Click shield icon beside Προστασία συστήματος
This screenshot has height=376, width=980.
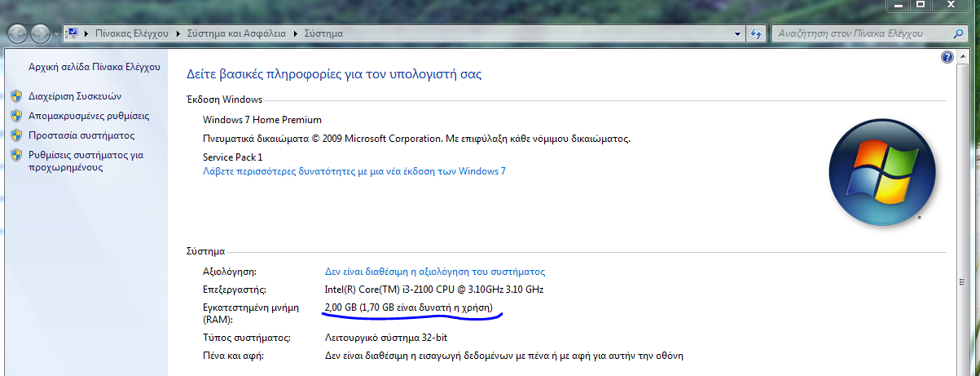click(x=16, y=135)
